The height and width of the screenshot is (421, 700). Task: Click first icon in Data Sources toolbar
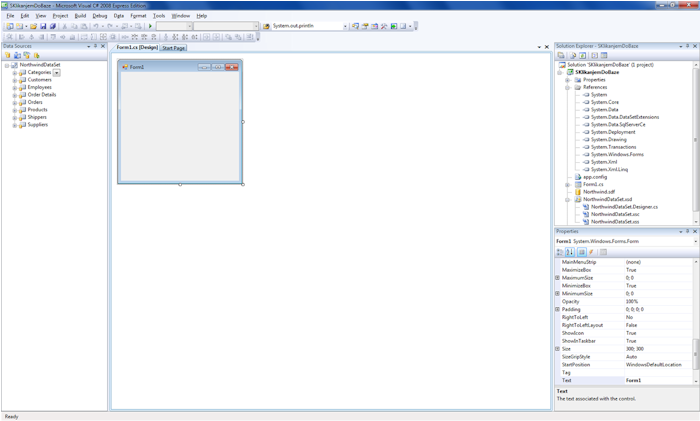(8, 56)
